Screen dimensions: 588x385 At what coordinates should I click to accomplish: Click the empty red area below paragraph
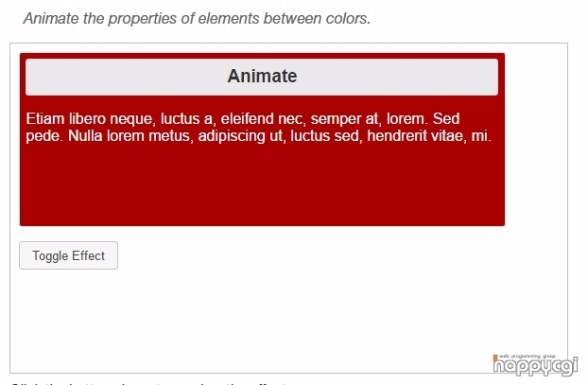click(x=262, y=184)
